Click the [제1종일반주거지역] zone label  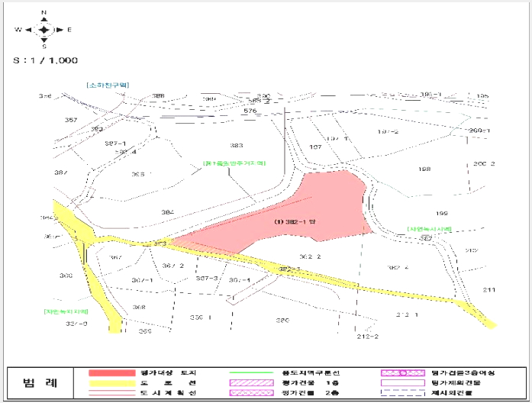tap(234, 163)
